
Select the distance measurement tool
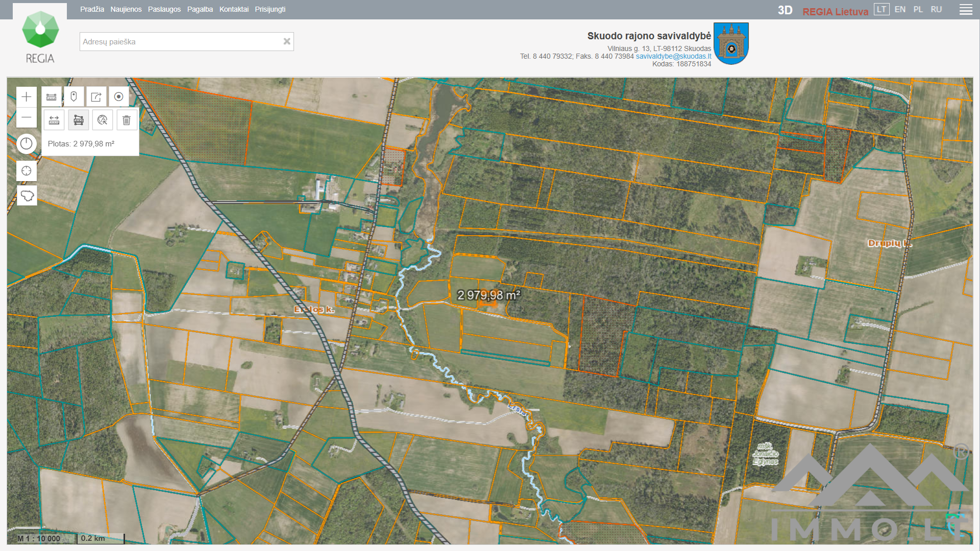[x=54, y=120]
